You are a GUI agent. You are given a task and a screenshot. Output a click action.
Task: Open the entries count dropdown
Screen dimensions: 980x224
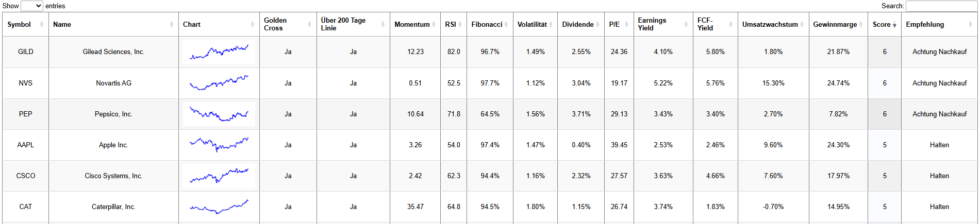(x=31, y=6)
